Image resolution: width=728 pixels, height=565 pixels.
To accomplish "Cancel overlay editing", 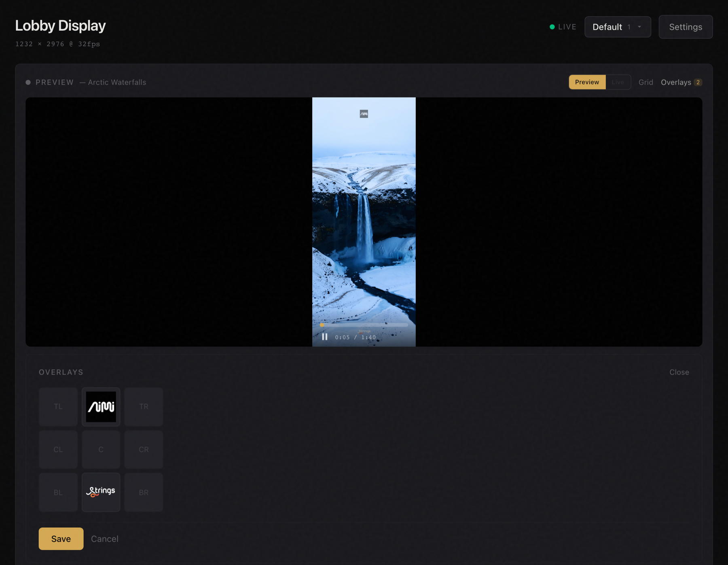I will pos(104,539).
